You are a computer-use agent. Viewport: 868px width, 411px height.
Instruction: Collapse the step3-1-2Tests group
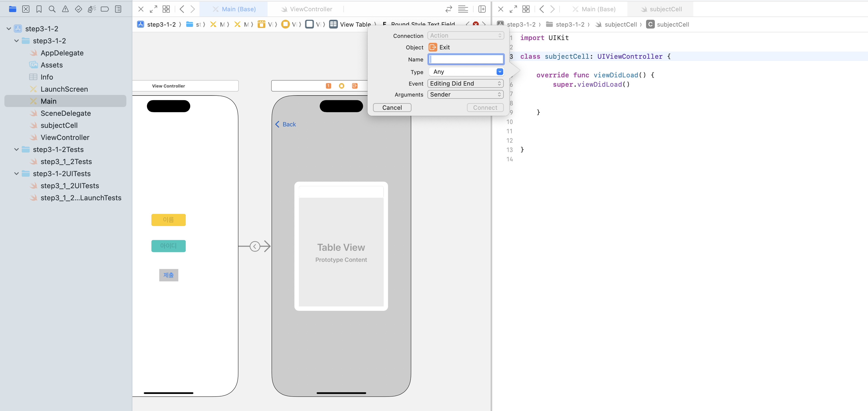pyautogui.click(x=16, y=150)
